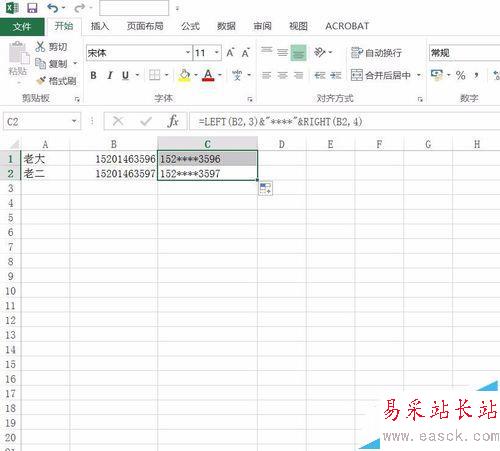The height and width of the screenshot is (451, 500).
Task: Activate the Format Painter brush
Action: [x=41, y=80]
